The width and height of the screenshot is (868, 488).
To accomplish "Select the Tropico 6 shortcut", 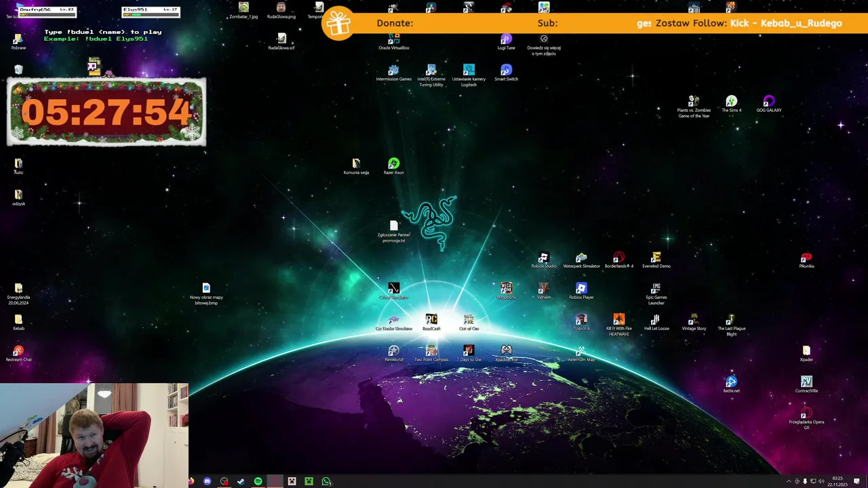I will [581, 323].
